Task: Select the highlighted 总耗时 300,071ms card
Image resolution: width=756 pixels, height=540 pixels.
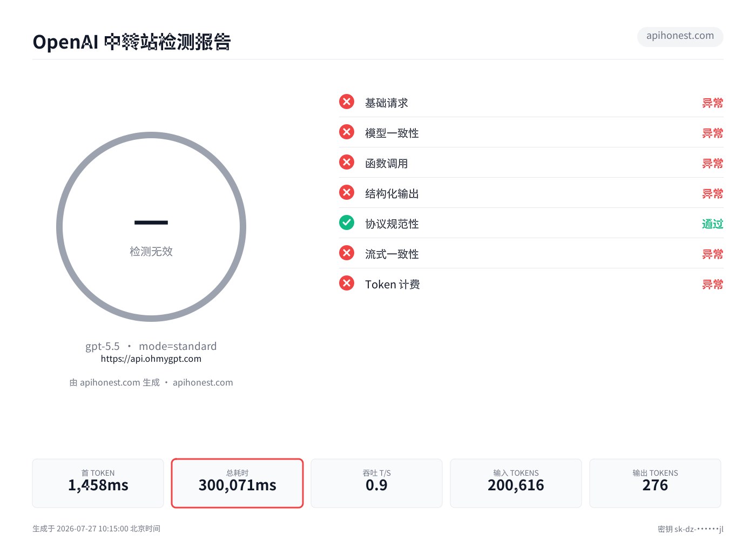Action: click(238, 483)
